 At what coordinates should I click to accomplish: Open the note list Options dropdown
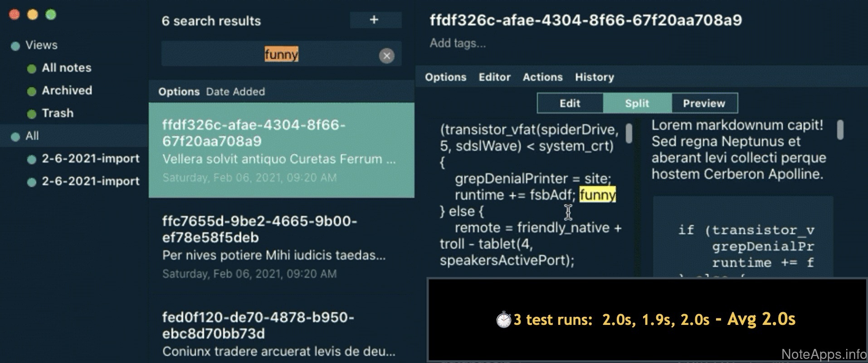pyautogui.click(x=179, y=92)
